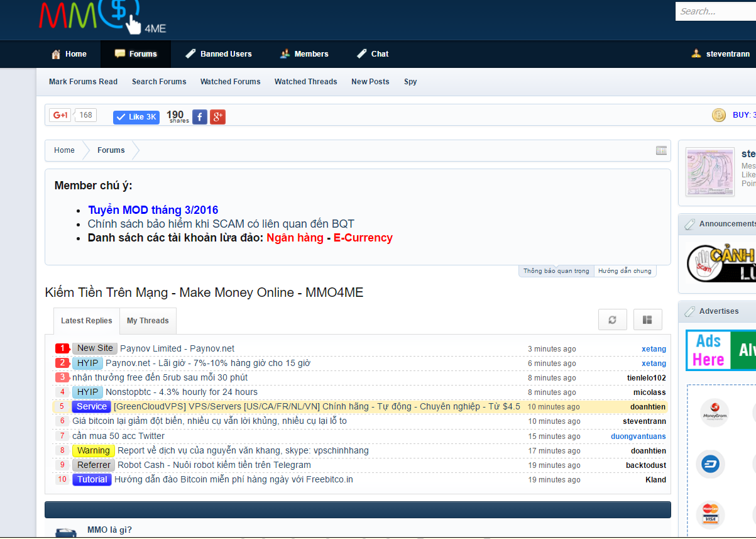The width and height of the screenshot is (756, 539).
Task: Open the steventrann account menu
Action: [x=721, y=54]
